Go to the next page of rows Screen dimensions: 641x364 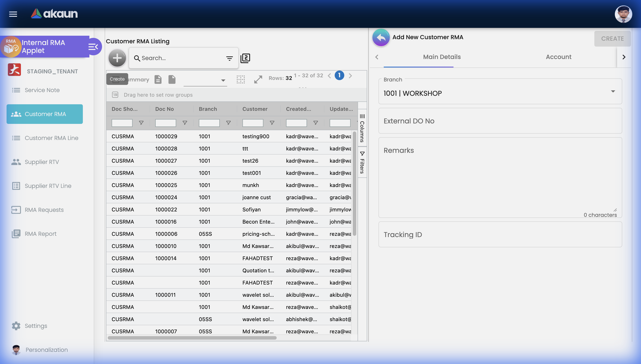click(350, 76)
